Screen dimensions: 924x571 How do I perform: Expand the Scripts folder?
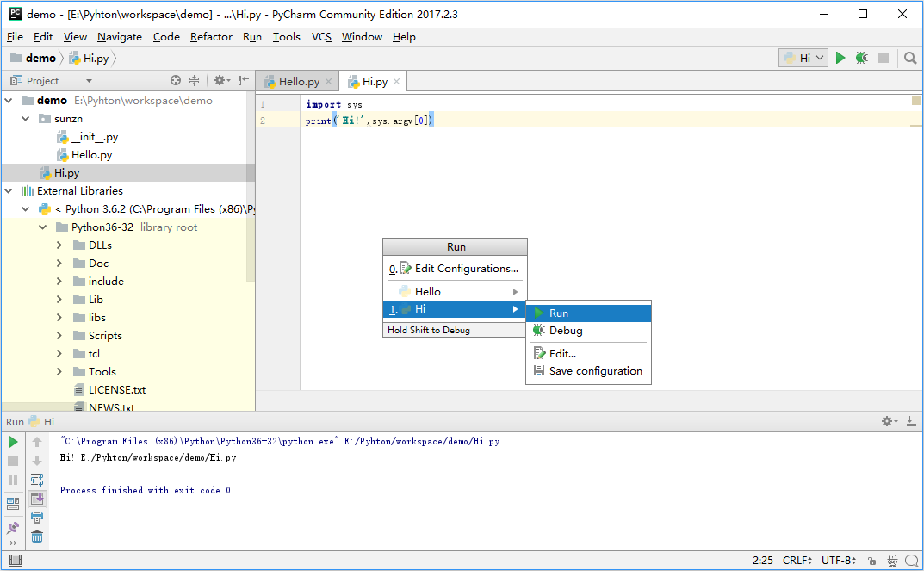(59, 336)
